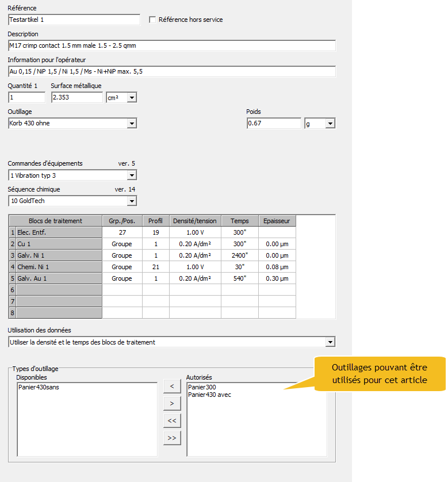448x482 pixels.
Task: Click the Référence field containing Testartikel 1
Action: point(74,20)
